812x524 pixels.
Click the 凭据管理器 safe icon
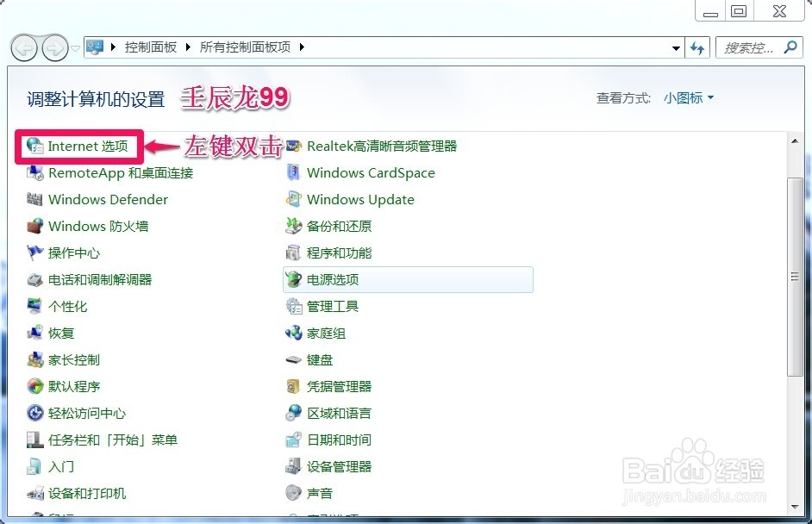point(294,386)
